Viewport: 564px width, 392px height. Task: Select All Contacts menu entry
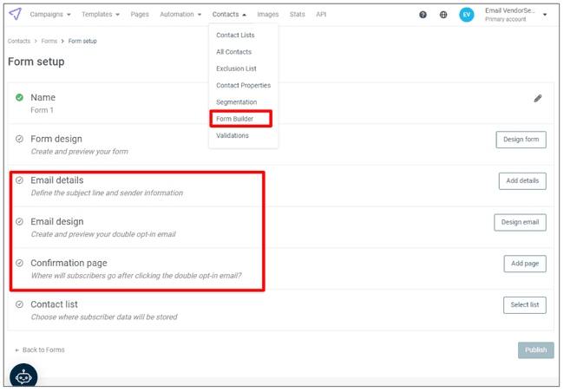tap(233, 52)
